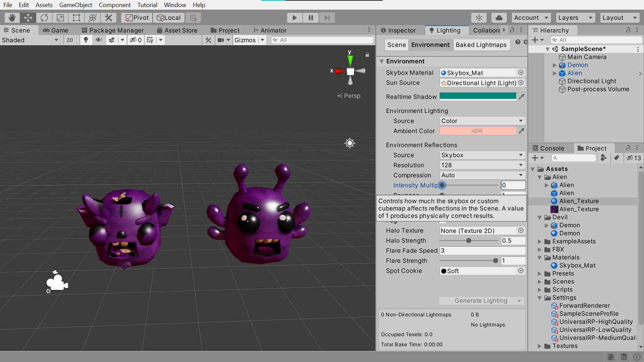644x362 pixels.
Task: Collapse the Alien item in Hierarchy
Action: (x=554, y=73)
